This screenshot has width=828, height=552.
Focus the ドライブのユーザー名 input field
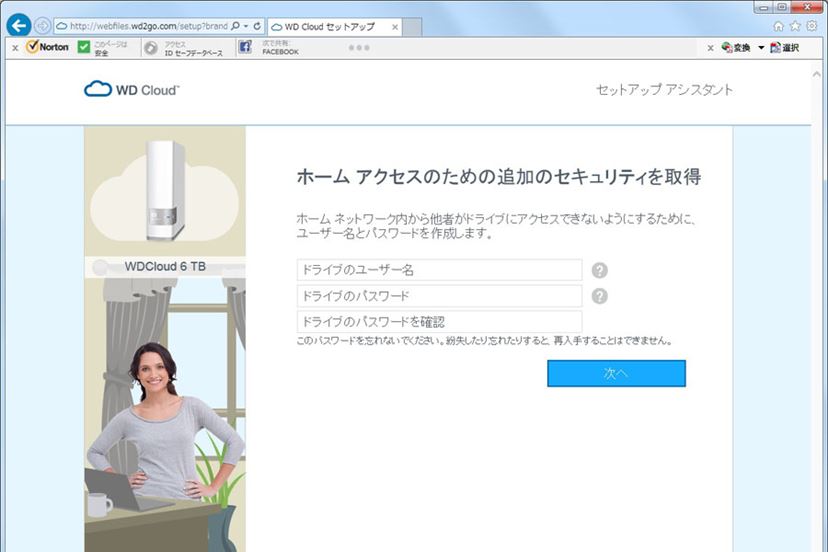pyautogui.click(x=439, y=270)
